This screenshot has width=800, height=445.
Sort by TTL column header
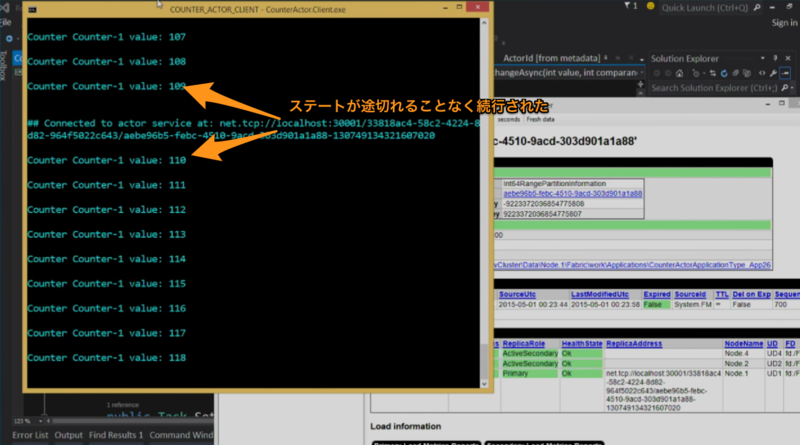pos(721,294)
